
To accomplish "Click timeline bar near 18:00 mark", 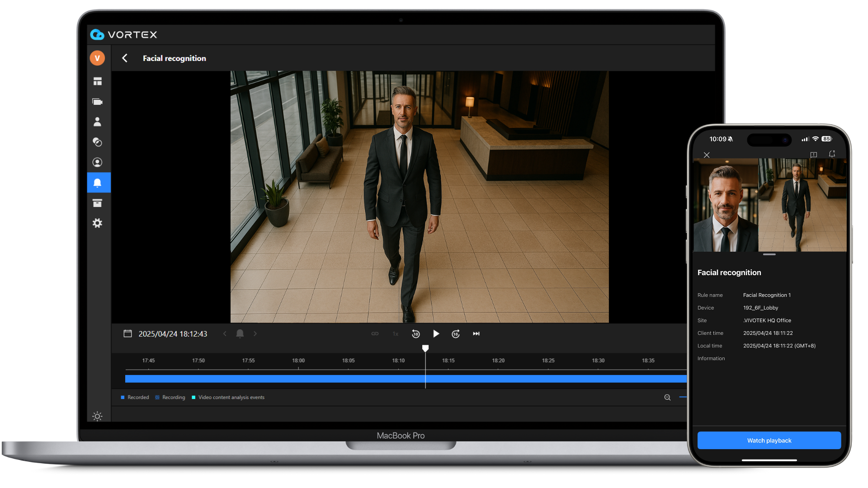I will [x=298, y=379].
